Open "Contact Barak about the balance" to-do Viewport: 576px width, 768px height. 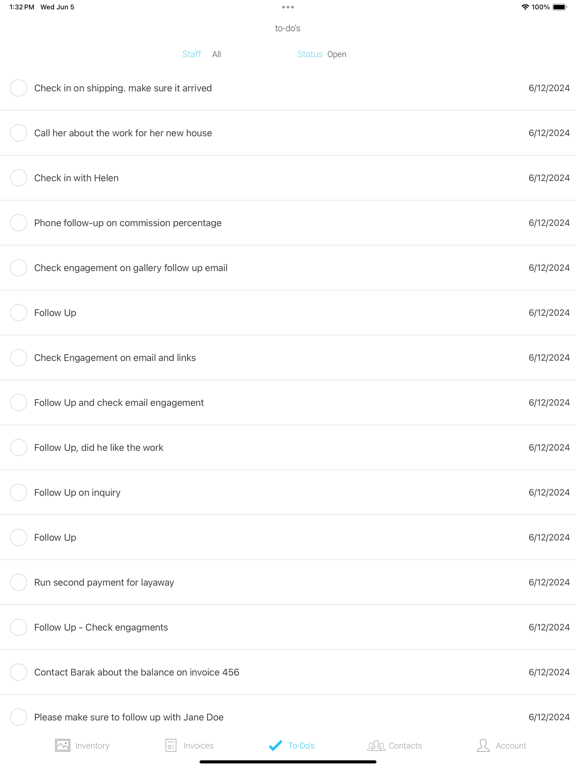click(x=288, y=672)
